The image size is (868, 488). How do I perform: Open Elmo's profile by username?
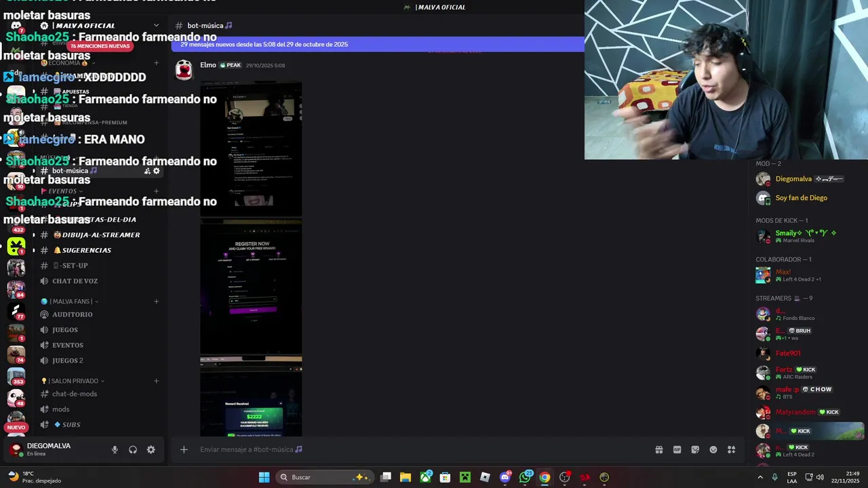[208, 65]
